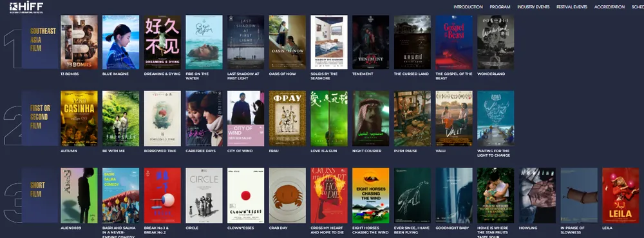
Task: Click the HIFF logo
Action: 26,7
